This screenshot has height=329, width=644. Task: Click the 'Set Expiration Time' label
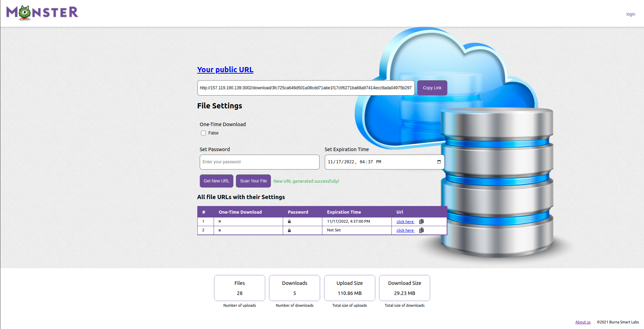(347, 149)
